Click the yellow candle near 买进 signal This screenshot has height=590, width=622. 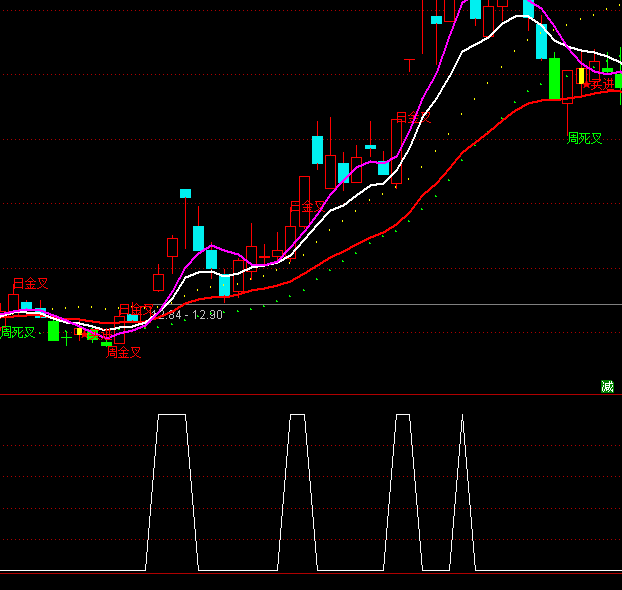pos(580,76)
